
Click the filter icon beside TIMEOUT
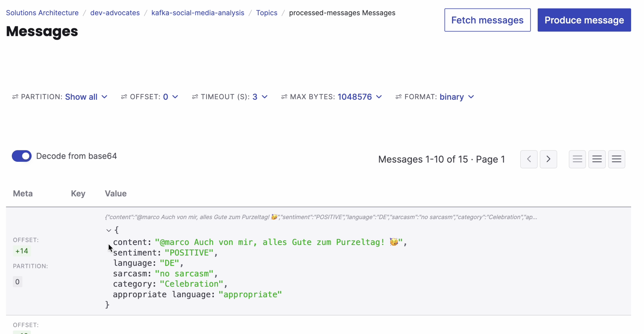(x=195, y=97)
